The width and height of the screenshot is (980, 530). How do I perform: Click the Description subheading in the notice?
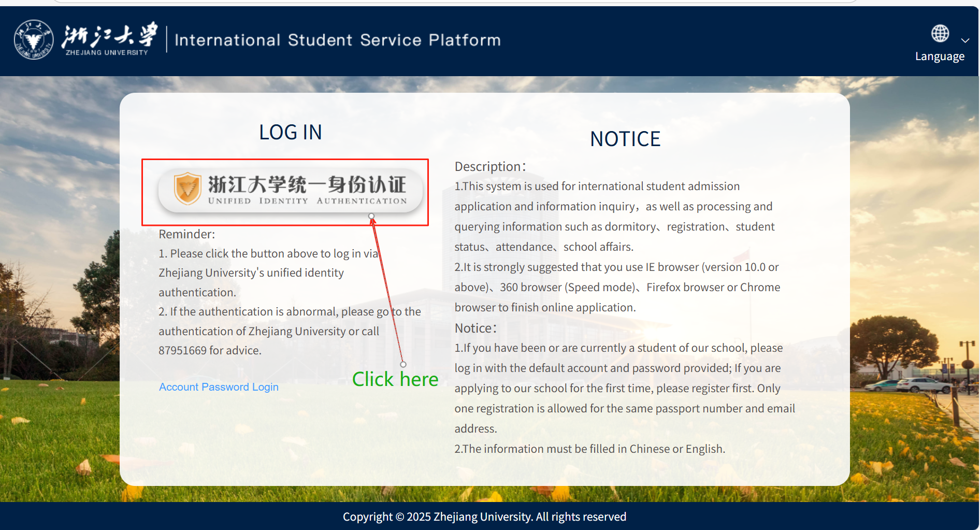pyautogui.click(x=489, y=167)
